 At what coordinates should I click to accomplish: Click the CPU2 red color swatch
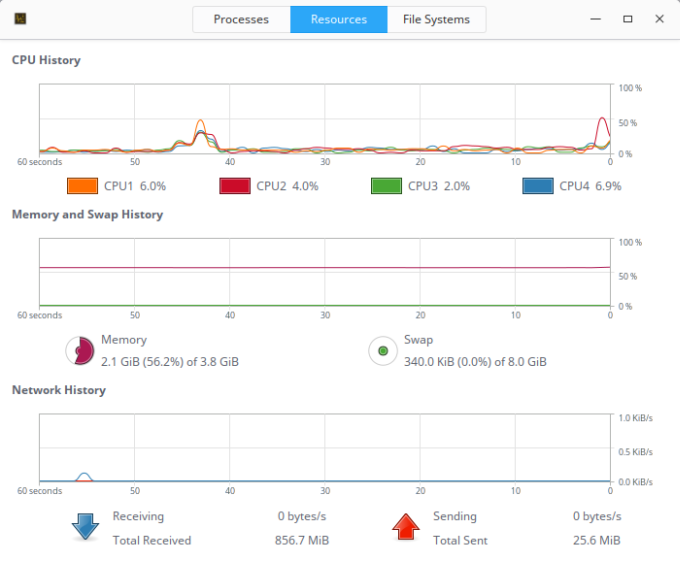click(x=235, y=186)
